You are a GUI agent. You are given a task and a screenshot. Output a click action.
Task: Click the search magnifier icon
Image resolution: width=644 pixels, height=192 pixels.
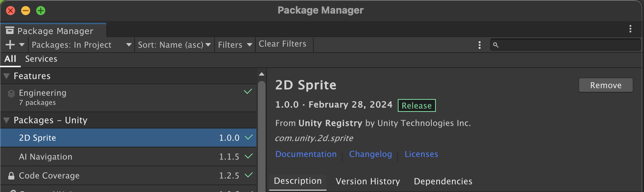(496, 45)
